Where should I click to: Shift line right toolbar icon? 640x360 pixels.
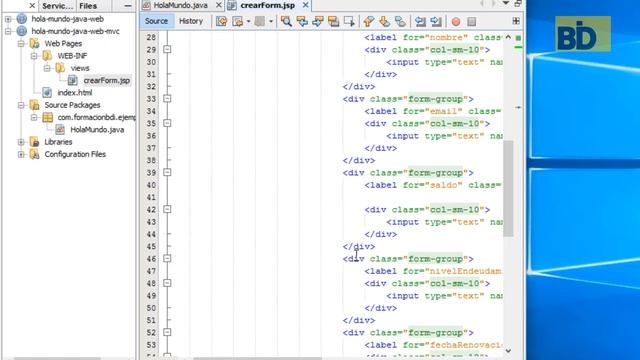coord(436,21)
